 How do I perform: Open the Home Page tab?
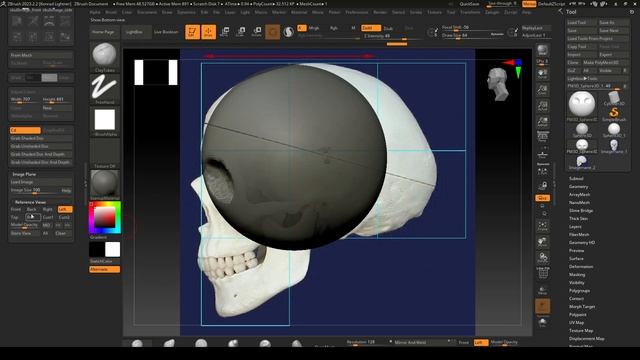(x=103, y=32)
